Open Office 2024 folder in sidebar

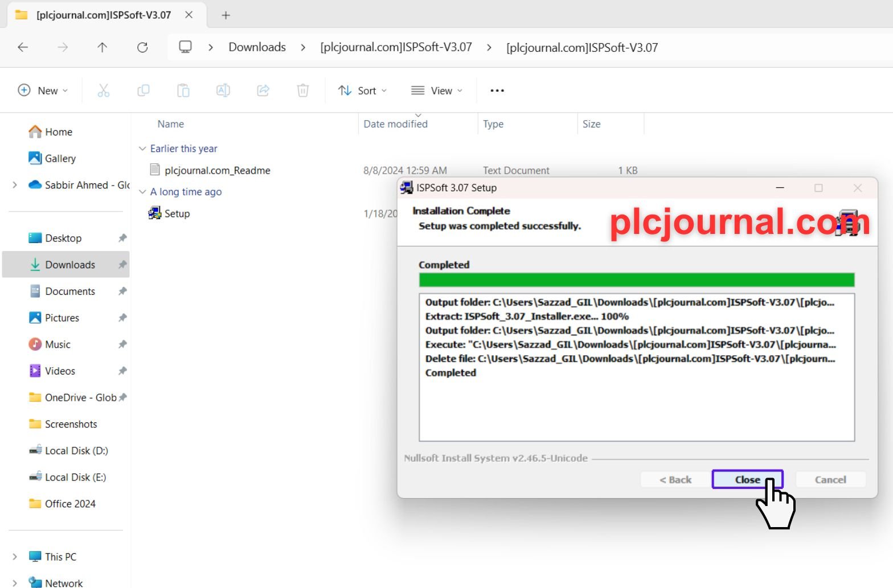(62, 504)
